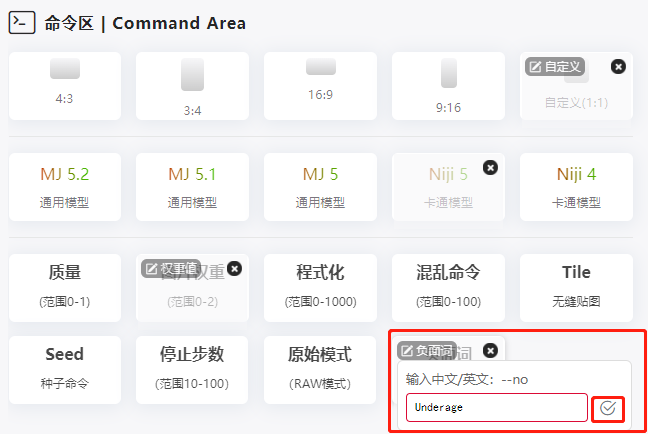
Task: Click the 负面词 edit badge
Action: [x=427, y=350]
